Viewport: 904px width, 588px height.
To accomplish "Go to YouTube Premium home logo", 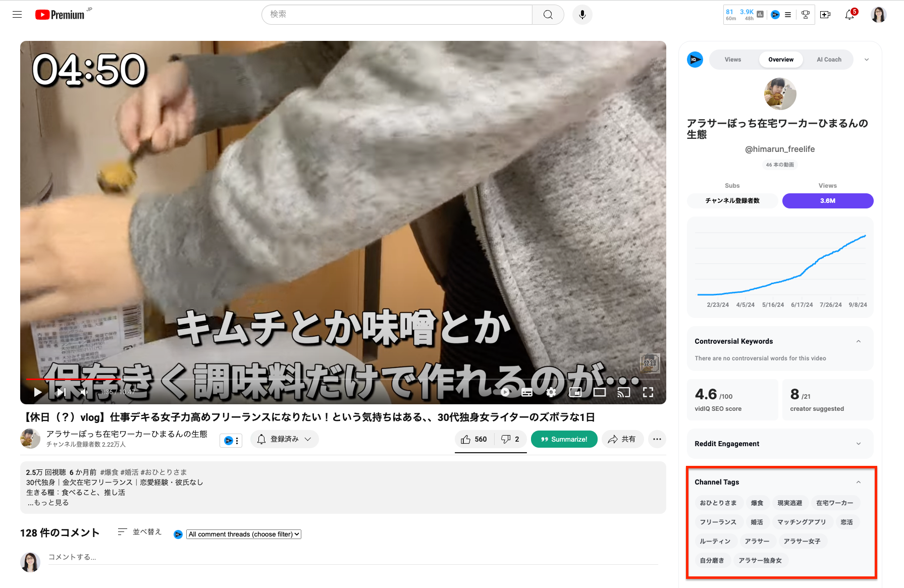I will tap(60, 15).
